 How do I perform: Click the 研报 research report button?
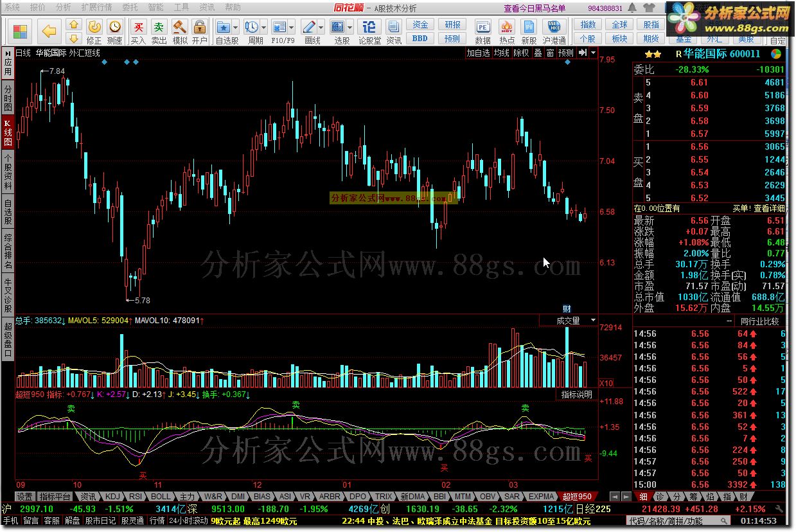[453, 24]
